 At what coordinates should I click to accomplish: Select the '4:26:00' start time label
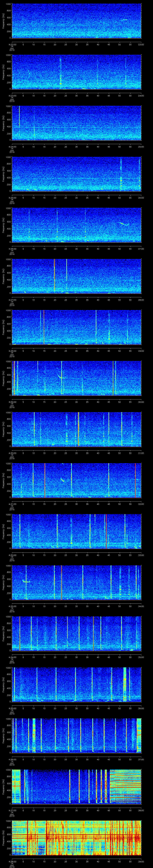coord(12,249)
